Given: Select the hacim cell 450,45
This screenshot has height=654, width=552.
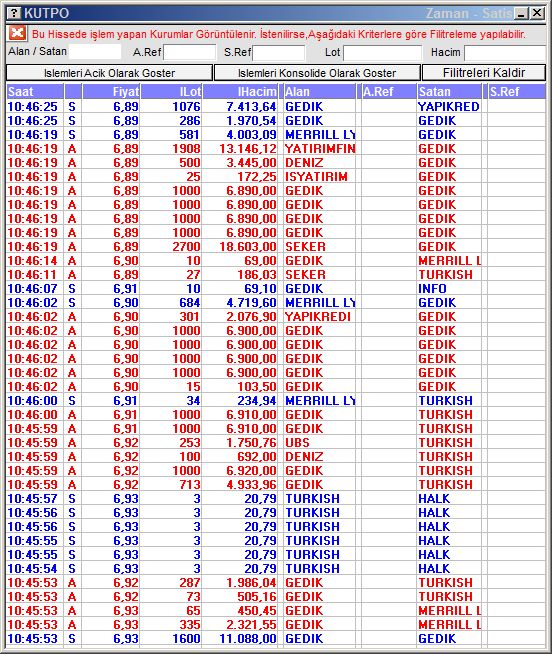Looking at the screenshot, I should pyautogui.click(x=240, y=611).
